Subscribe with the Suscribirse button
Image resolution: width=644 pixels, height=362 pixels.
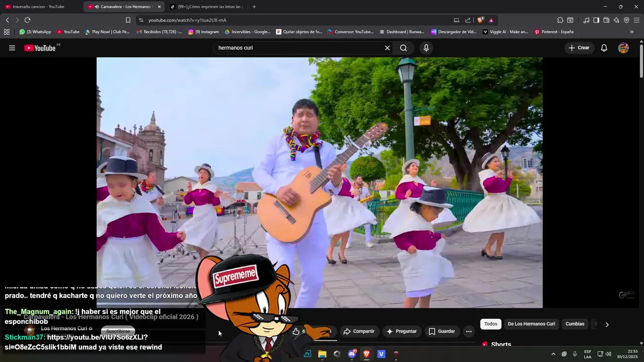click(118, 331)
